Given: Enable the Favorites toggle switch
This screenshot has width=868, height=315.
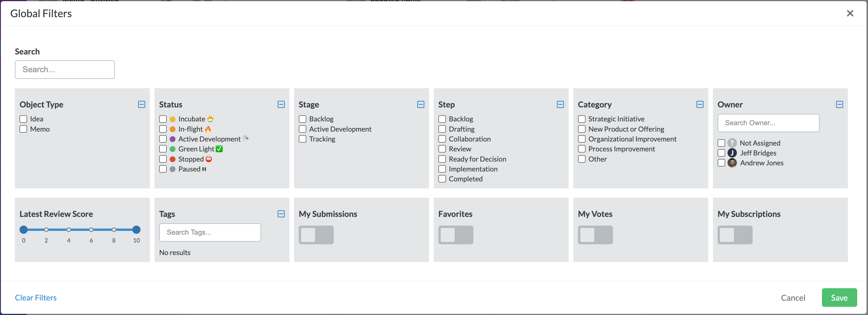Looking at the screenshot, I should [456, 235].
